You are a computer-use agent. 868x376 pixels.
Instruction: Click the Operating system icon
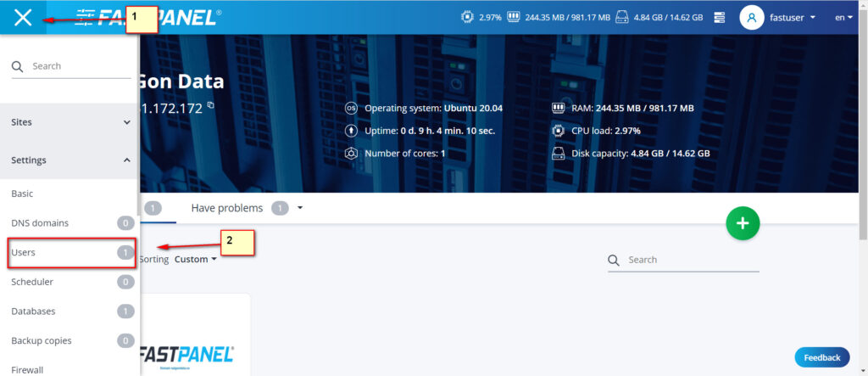(x=351, y=108)
